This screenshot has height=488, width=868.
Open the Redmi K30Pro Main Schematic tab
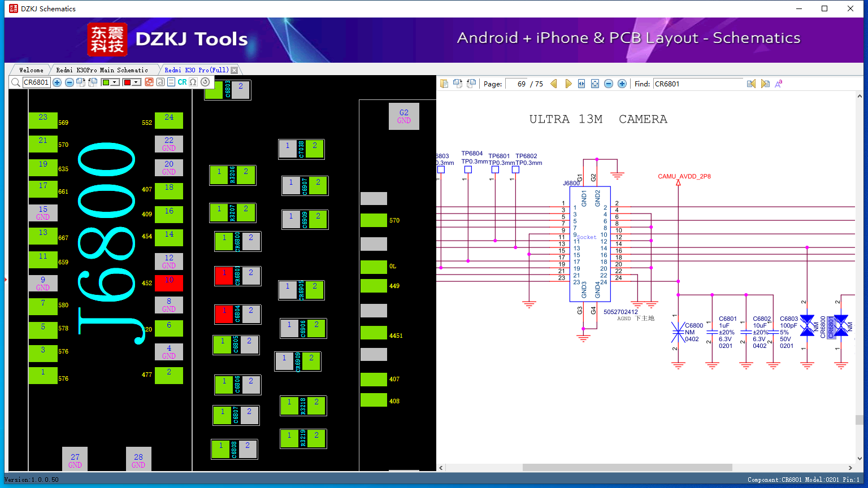tap(102, 70)
